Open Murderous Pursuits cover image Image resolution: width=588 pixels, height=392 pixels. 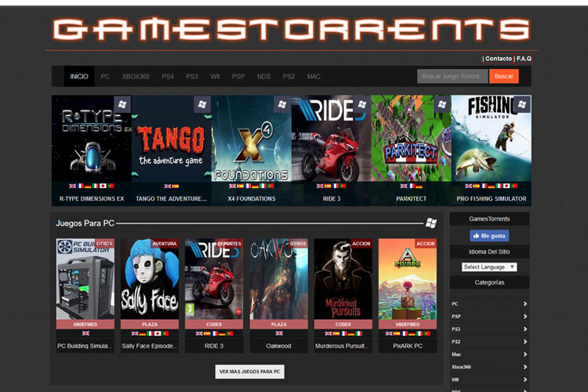[x=343, y=279]
